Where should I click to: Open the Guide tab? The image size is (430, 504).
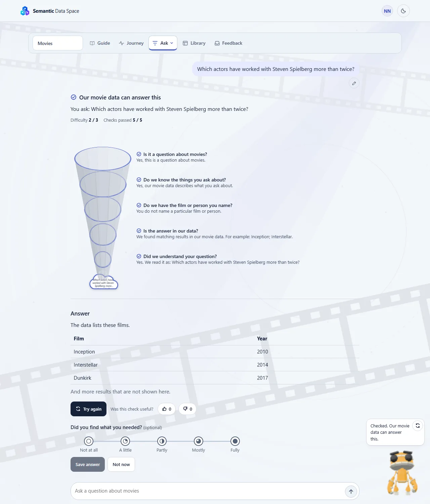(100, 43)
